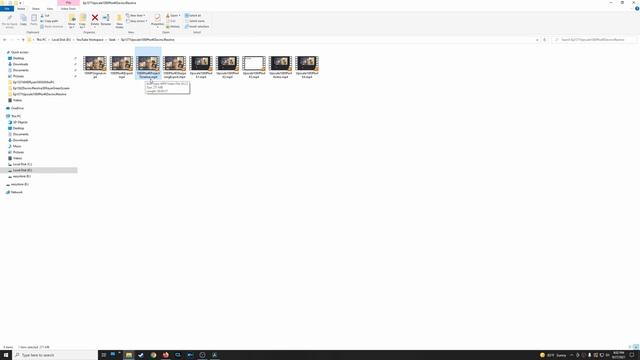Refresh the folder with the address bar refresh icon
The height and width of the screenshot is (360, 640).
(544, 40)
